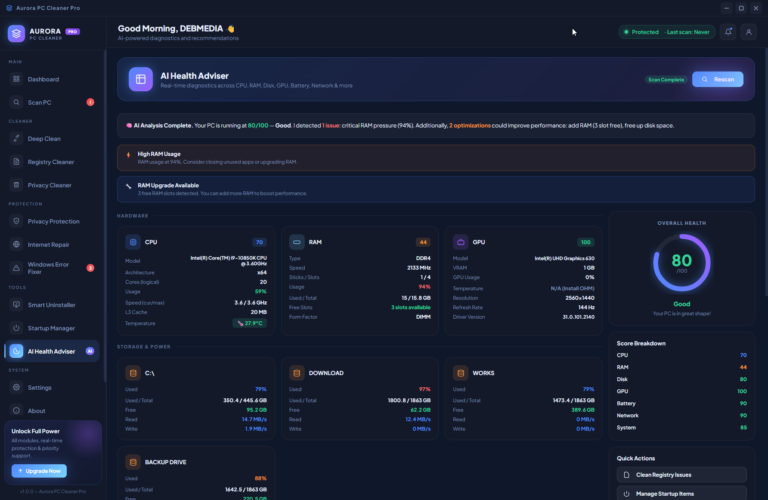Click the RAM module icon
The height and width of the screenshot is (500, 768).
click(296, 242)
